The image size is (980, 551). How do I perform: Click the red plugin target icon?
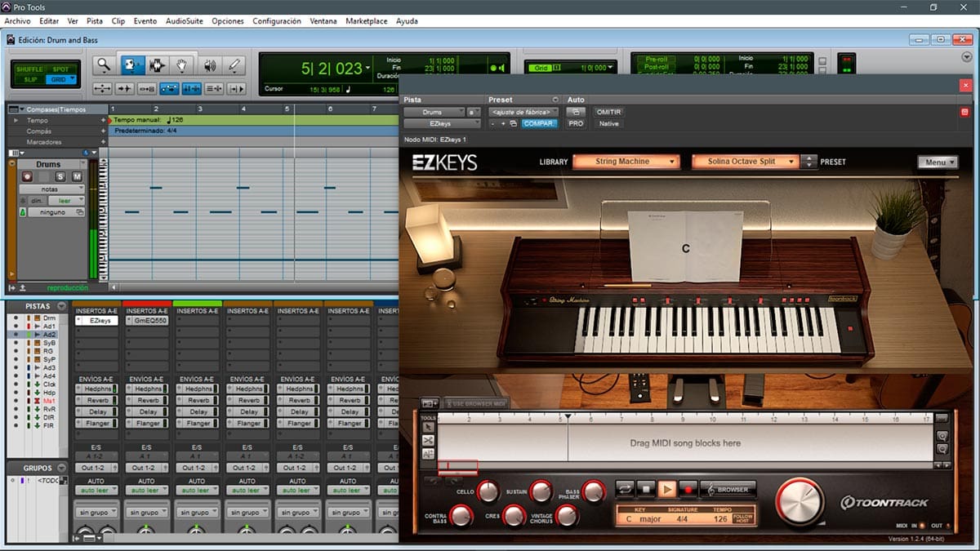pos(965,112)
